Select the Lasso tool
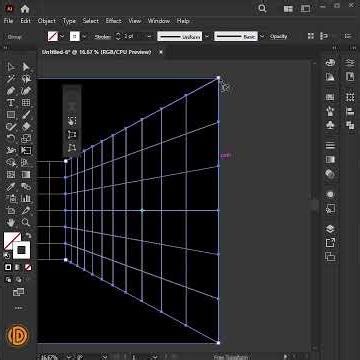The width and height of the screenshot is (360, 360). pyautogui.click(x=26, y=79)
